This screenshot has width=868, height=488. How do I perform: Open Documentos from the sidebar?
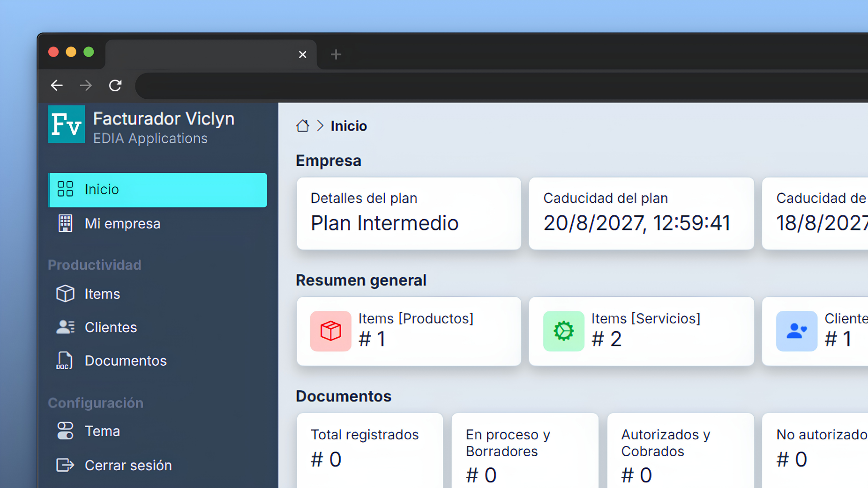[x=158, y=361]
